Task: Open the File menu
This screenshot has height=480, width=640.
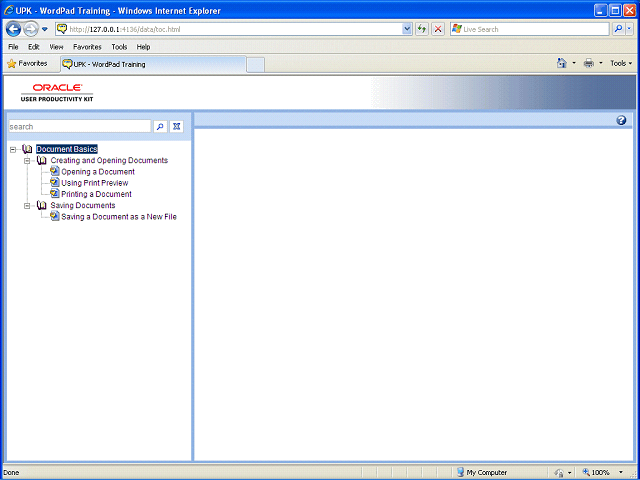Action: [x=13, y=47]
